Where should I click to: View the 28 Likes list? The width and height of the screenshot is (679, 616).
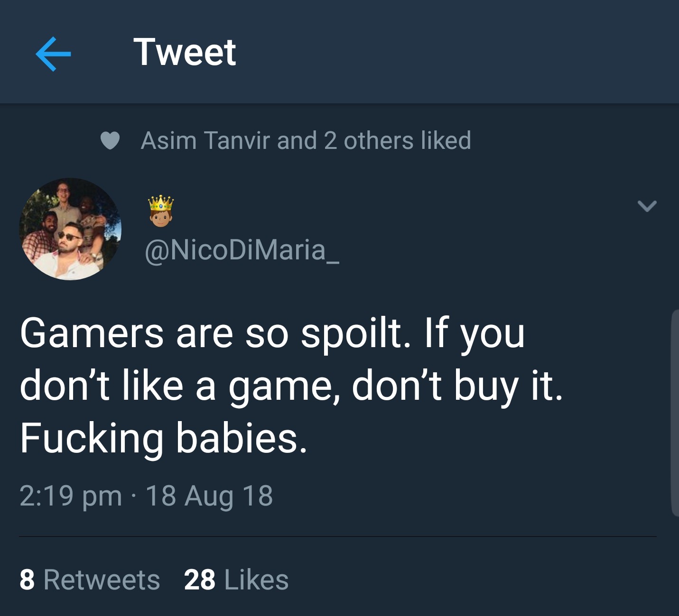(x=236, y=579)
